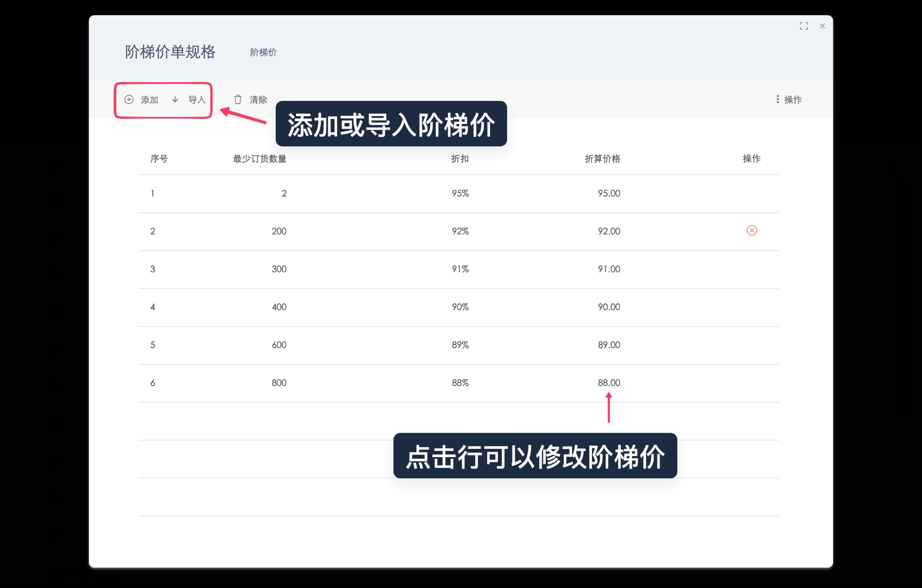Click the 折扣 column header
Viewport: 922px width, 588px height.
459,159
